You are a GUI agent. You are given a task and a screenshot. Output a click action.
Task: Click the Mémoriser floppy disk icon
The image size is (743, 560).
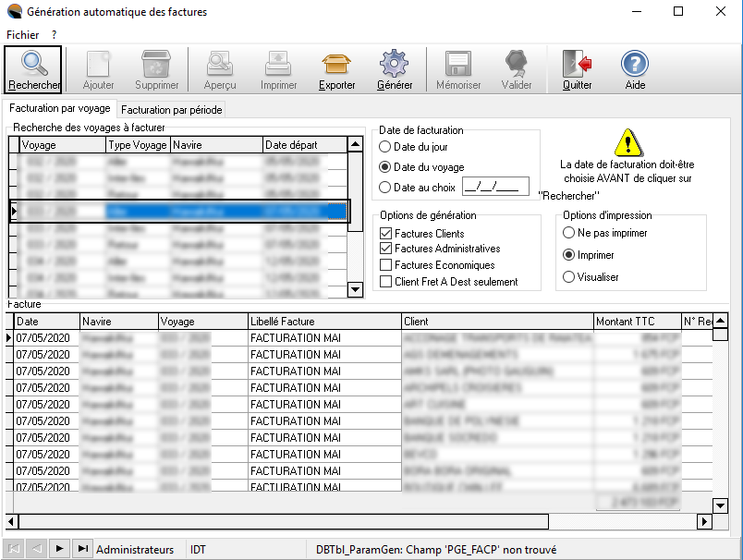click(x=458, y=64)
